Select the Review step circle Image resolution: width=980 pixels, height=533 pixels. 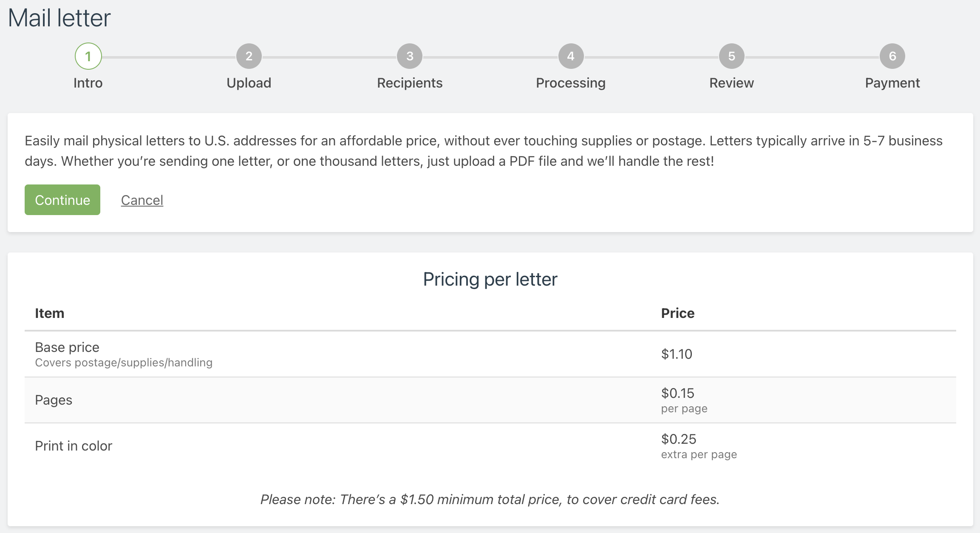click(731, 56)
